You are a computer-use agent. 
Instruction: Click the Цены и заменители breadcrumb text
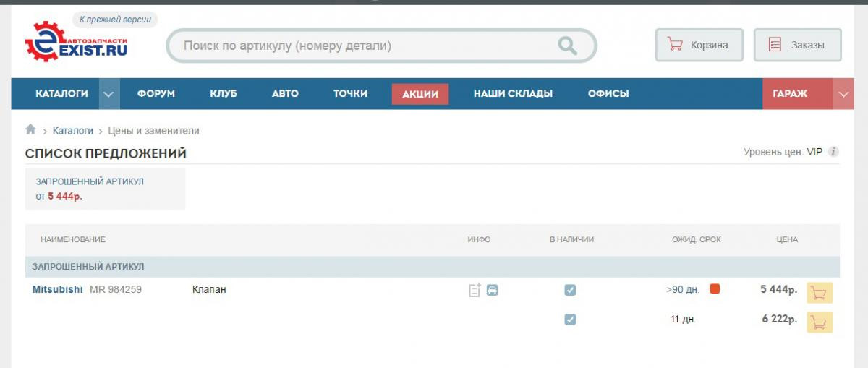pos(153,131)
